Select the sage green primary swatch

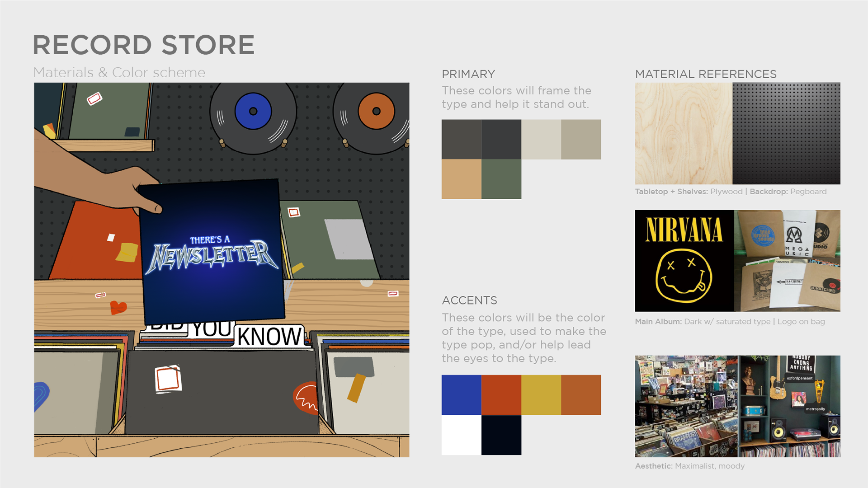pyautogui.click(x=501, y=179)
